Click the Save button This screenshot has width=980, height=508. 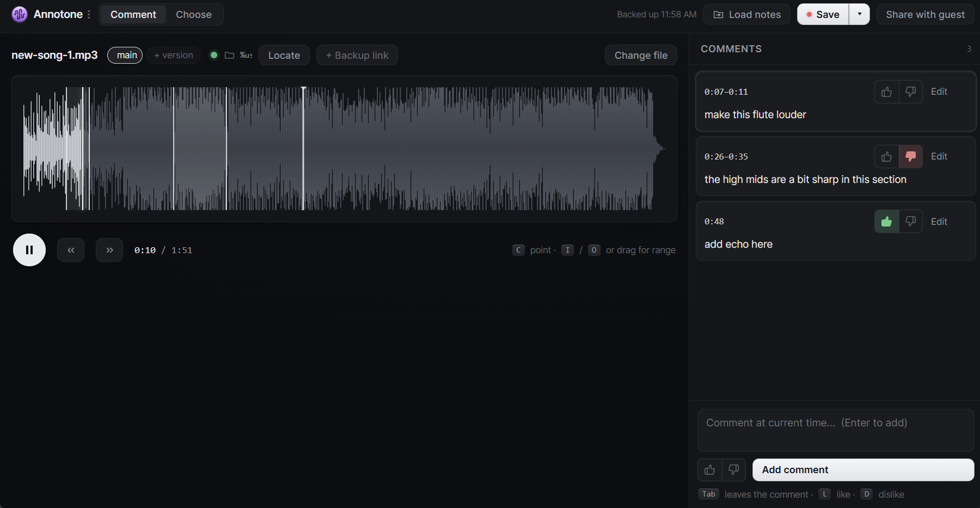click(x=823, y=14)
